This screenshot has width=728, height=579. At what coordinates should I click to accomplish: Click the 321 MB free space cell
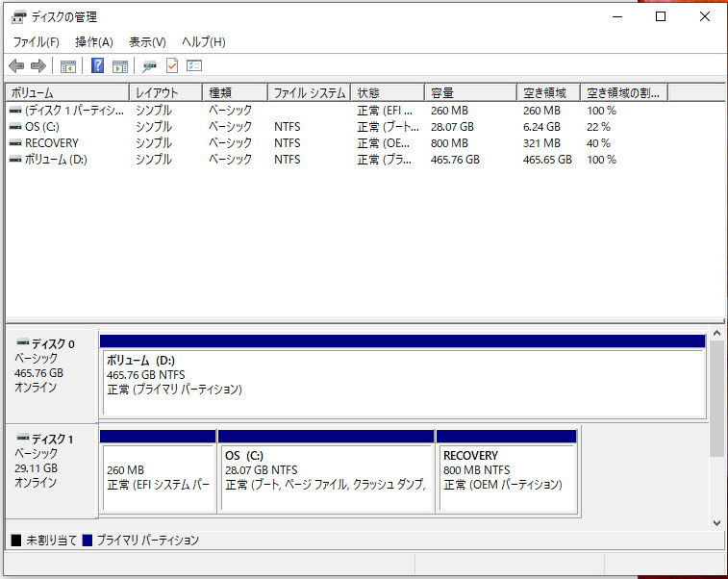pos(541,143)
